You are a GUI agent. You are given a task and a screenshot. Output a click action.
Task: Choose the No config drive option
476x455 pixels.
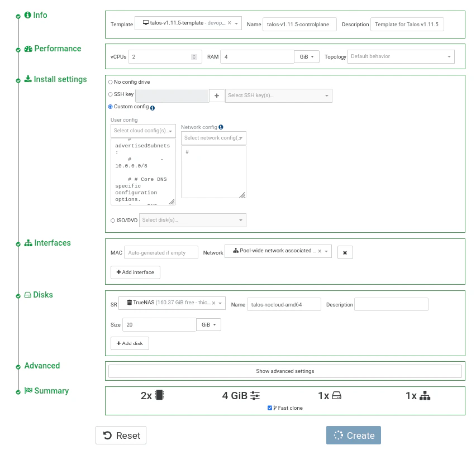click(x=111, y=82)
